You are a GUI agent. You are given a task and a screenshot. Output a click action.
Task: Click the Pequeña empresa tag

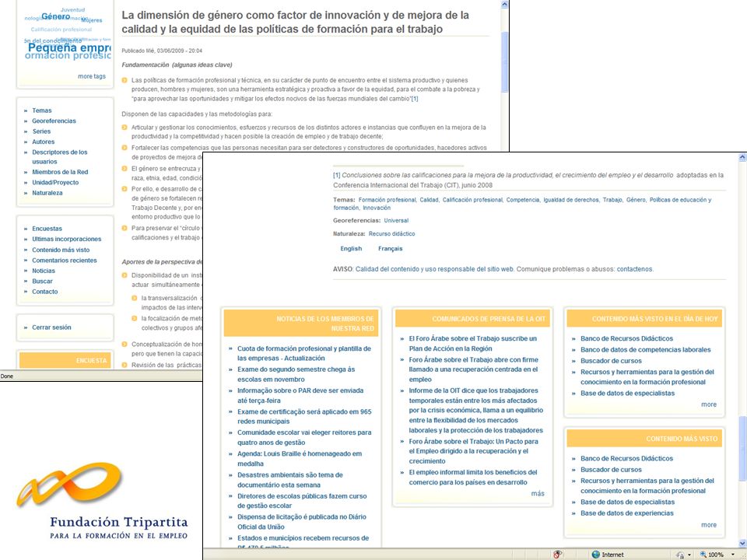[x=69, y=47]
